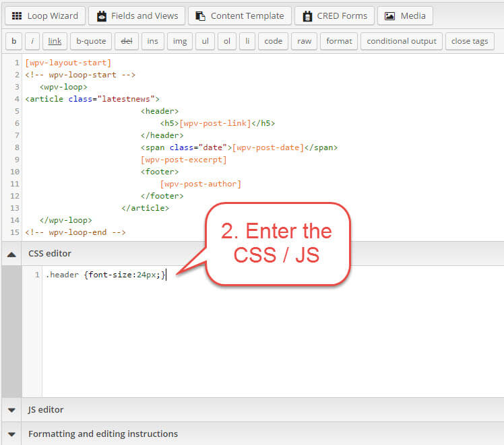Click the article class="latestnews" line
Viewport: 504px width, 445px height.
pyautogui.click(x=92, y=99)
